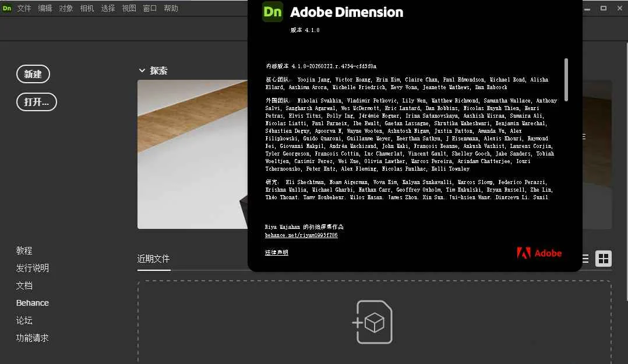Open the 发行说明 link
This screenshot has height=364, width=628.
pos(33,268)
